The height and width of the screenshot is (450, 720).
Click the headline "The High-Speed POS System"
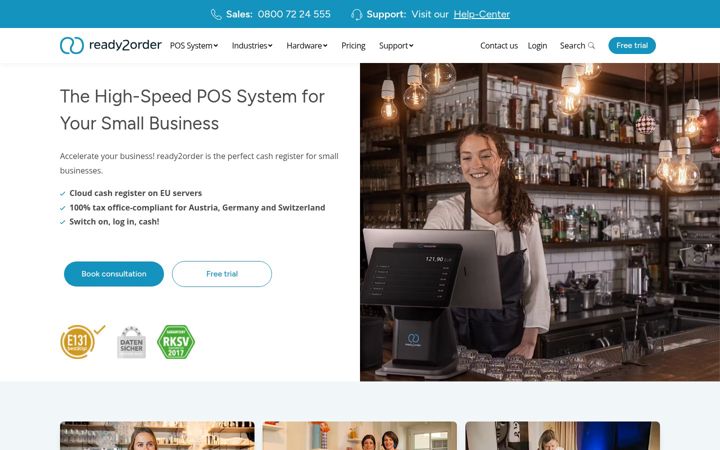click(x=192, y=110)
